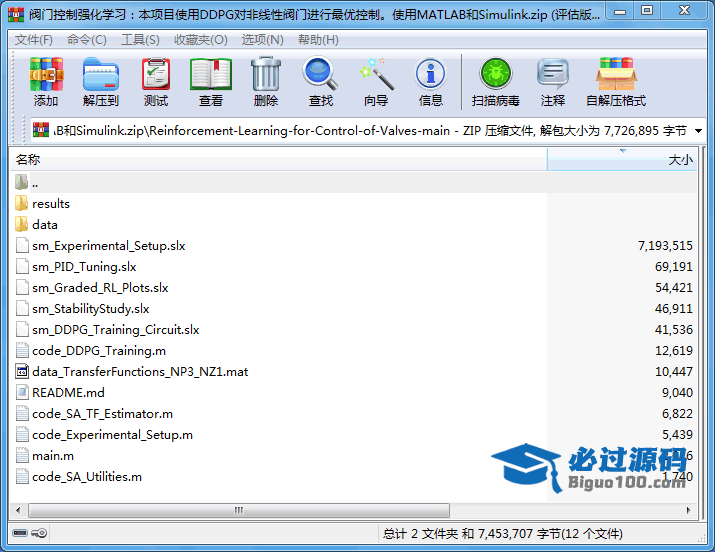Image resolution: width=715 pixels, height=552 pixels.
Task: Click the code_DDPG_Training.m file icon
Action: tap(22, 351)
